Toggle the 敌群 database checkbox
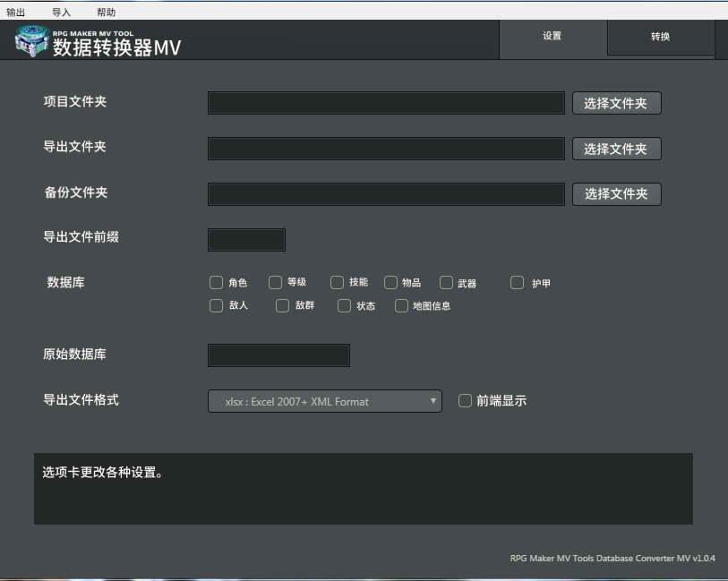Screen dimensions: 728x581 [282, 305]
